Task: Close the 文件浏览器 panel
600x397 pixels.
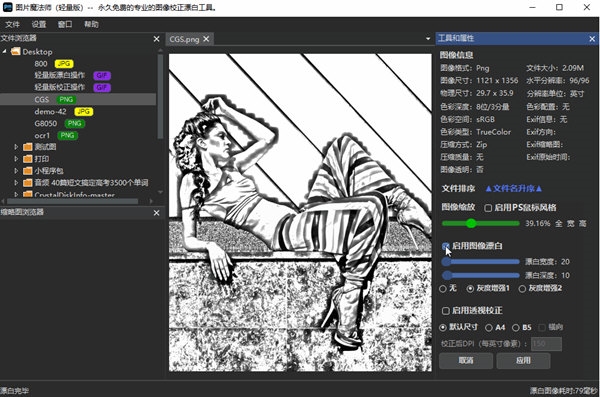Action: coord(156,39)
